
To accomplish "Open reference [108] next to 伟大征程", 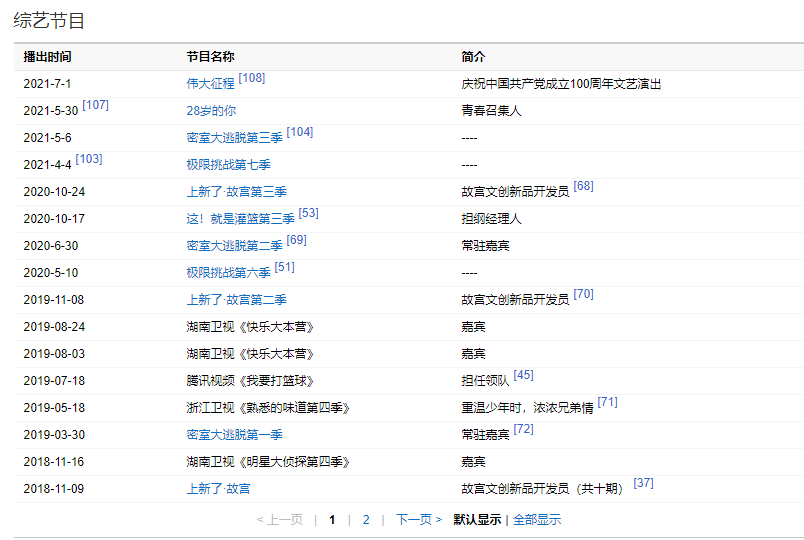I will click(x=252, y=78).
